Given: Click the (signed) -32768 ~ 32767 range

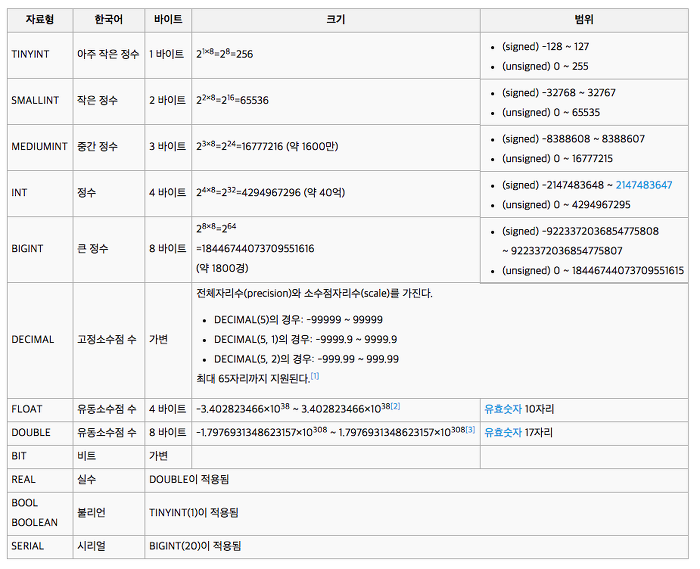Looking at the screenshot, I should tap(558, 93).
